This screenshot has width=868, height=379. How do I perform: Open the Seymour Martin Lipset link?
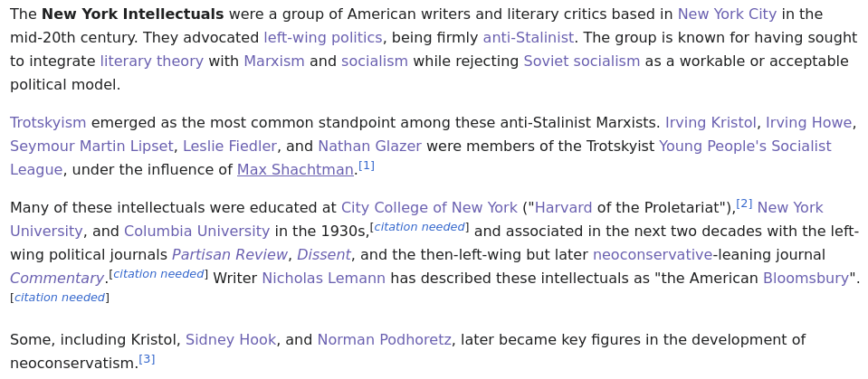[x=91, y=147]
